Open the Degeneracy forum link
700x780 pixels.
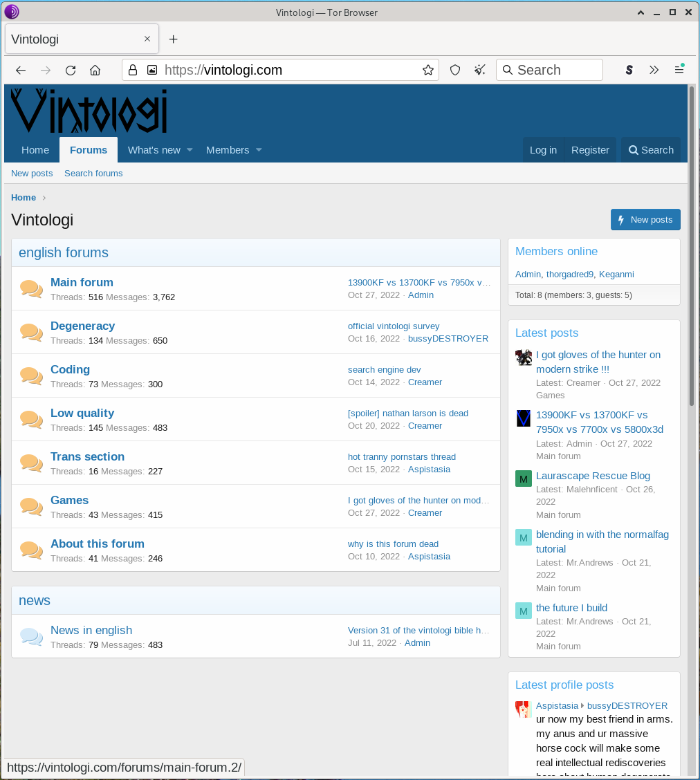(x=82, y=326)
